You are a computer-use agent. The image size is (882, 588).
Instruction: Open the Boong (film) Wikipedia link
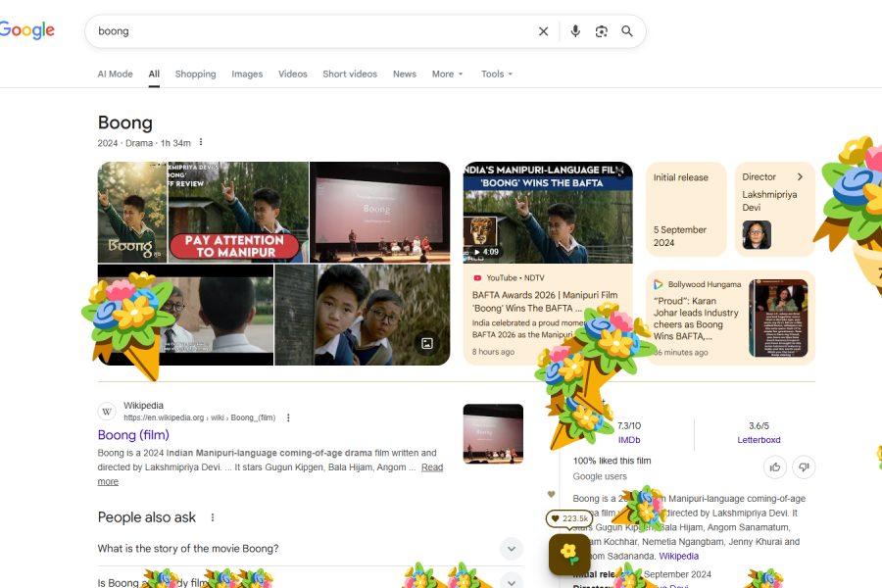pyautogui.click(x=133, y=435)
